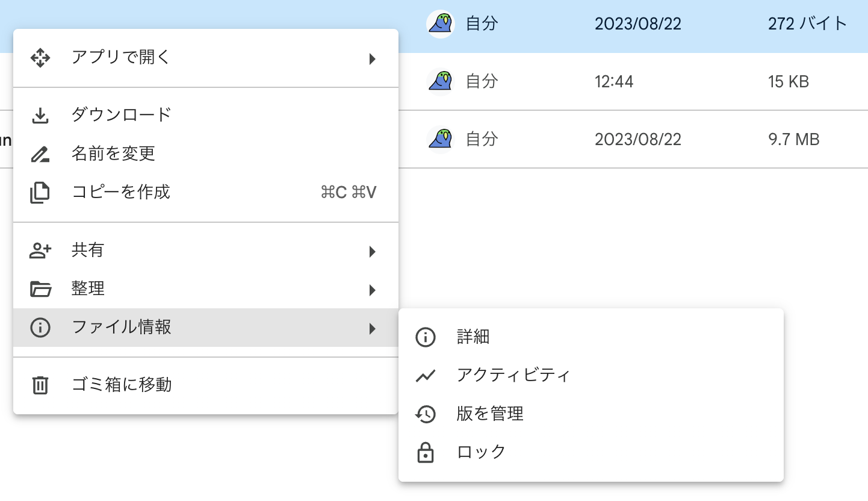This screenshot has height=501, width=868.
Task: Click the pencil rename icon
Action: (x=40, y=154)
